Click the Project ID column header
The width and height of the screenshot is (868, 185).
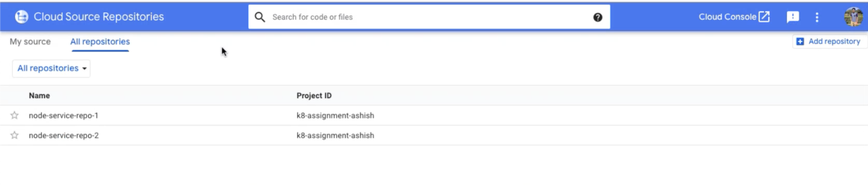pyautogui.click(x=314, y=96)
